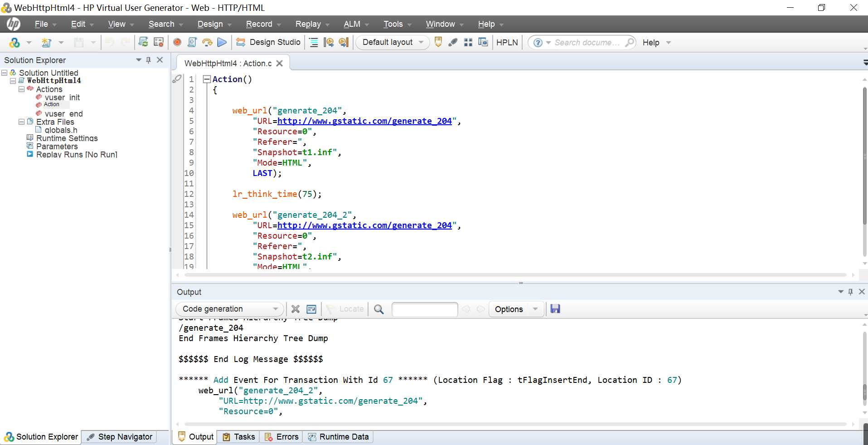868x445 pixels.
Task: Open Parameters node in Solution Explorer
Action: click(57, 146)
